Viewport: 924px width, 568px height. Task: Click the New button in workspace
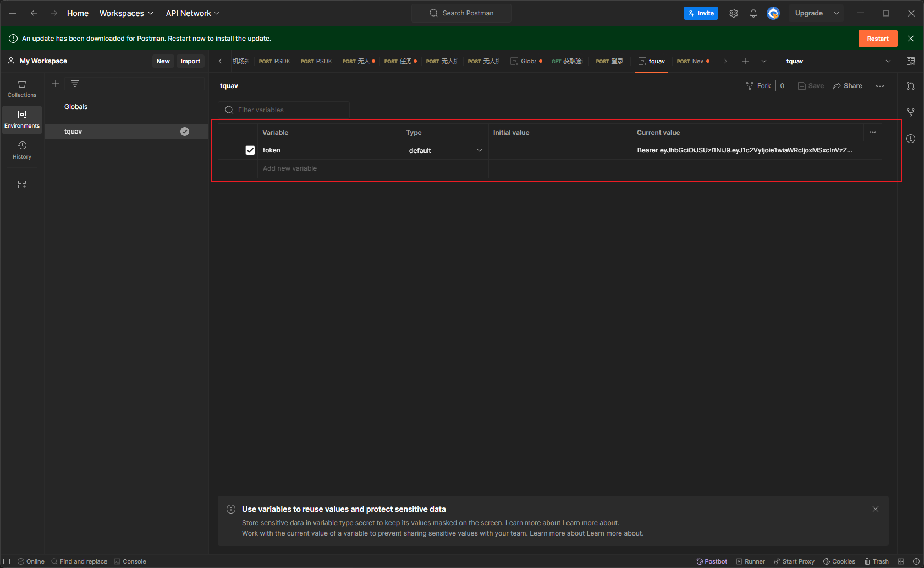[x=163, y=61]
